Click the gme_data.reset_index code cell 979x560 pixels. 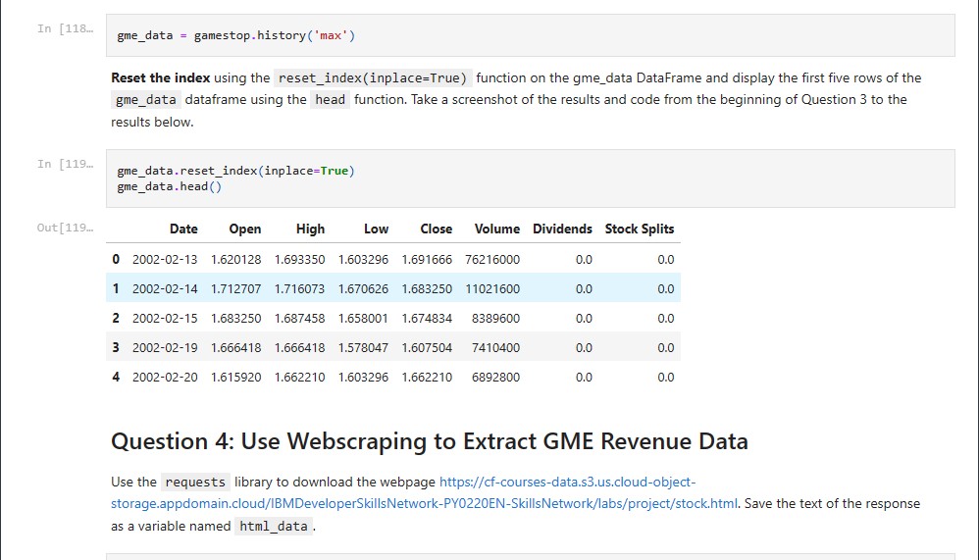(x=530, y=178)
